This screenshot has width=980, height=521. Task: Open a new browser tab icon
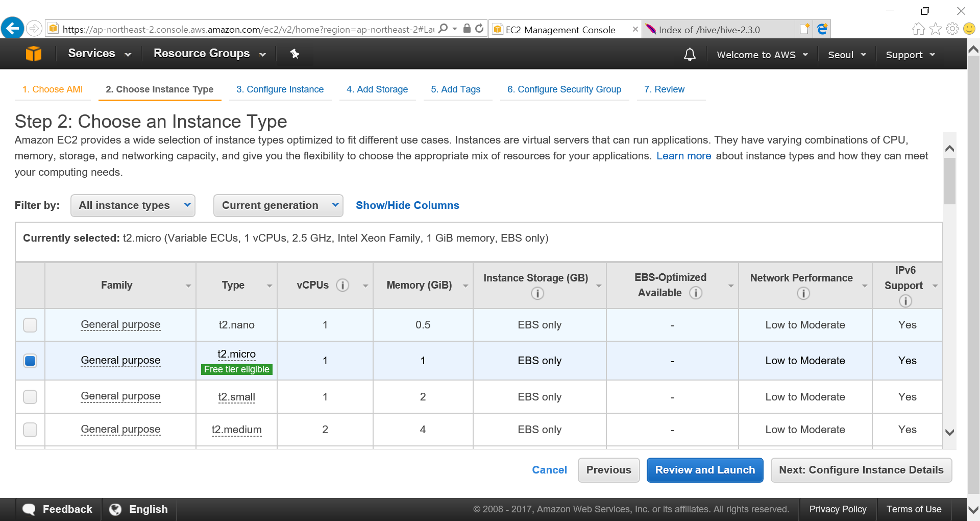pyautogui.click(x=805, y=29)
